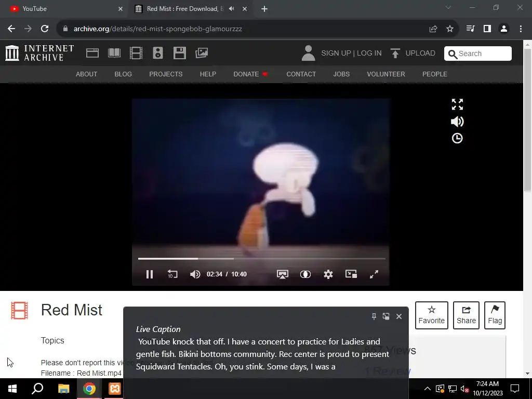
Task: Open File Explorer from taskbar
Action: (x=63, y=389)
